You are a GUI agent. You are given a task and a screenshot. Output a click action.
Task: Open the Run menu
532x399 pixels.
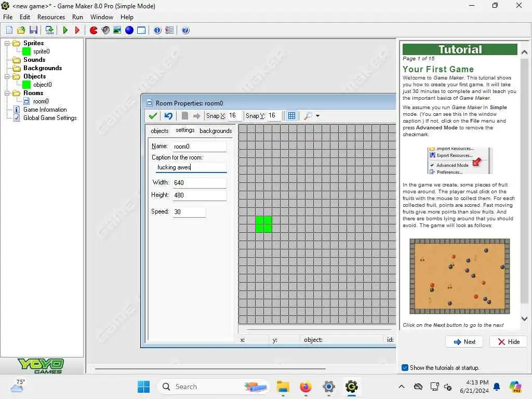(77, 17)
